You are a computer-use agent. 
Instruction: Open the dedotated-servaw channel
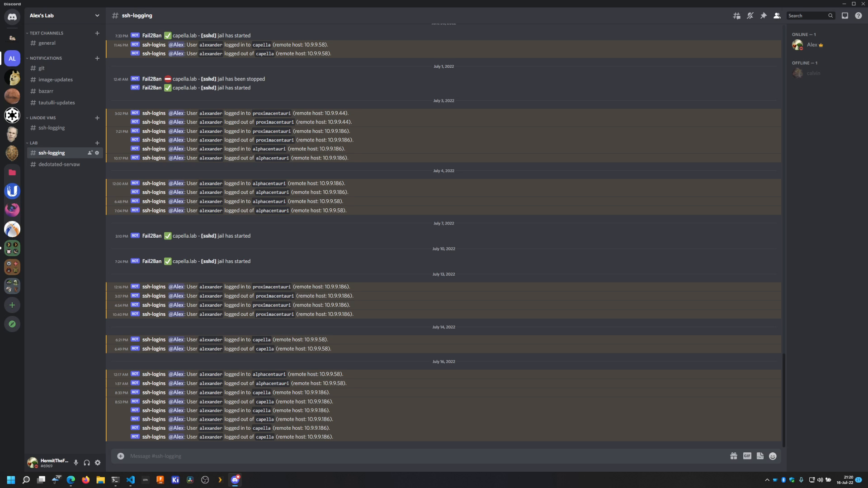[x=59, y=164]
